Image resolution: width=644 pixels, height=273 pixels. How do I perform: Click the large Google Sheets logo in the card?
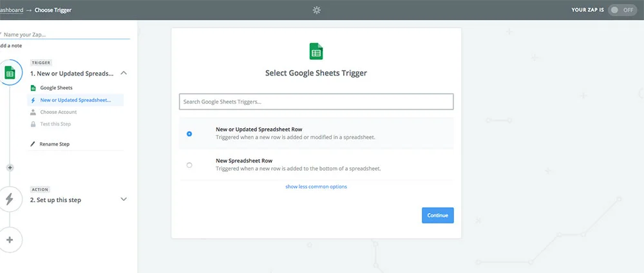[316, 52]
